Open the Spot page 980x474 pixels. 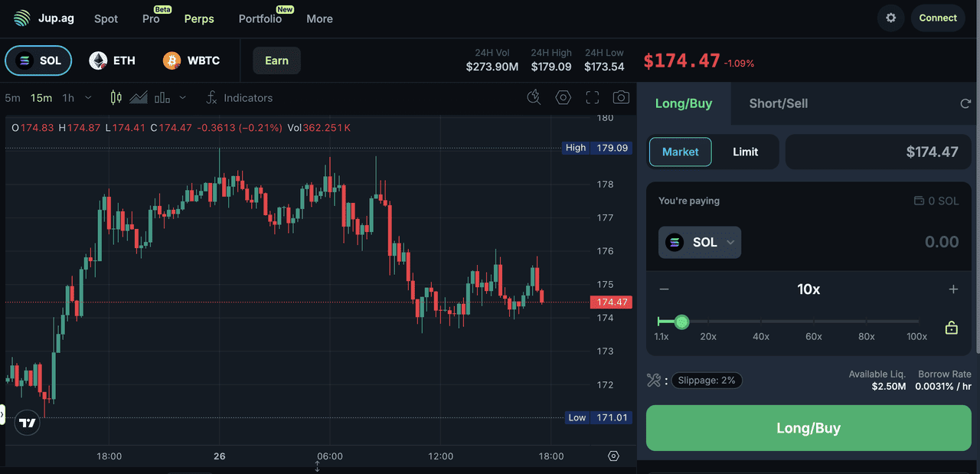tap(106, 18)
